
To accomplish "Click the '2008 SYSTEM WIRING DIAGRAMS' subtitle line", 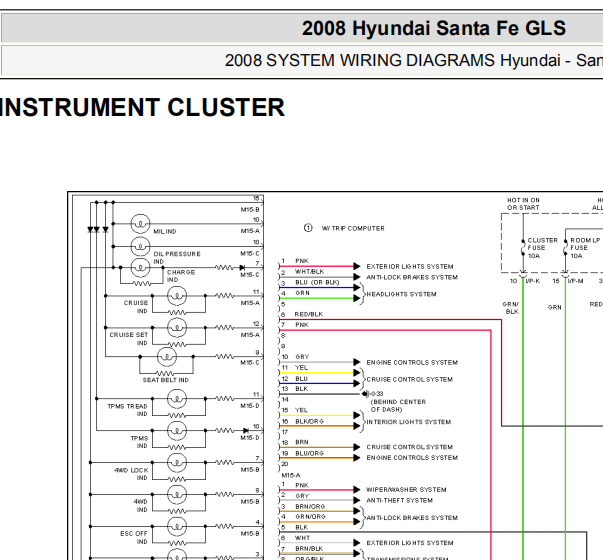I will 414,60.
